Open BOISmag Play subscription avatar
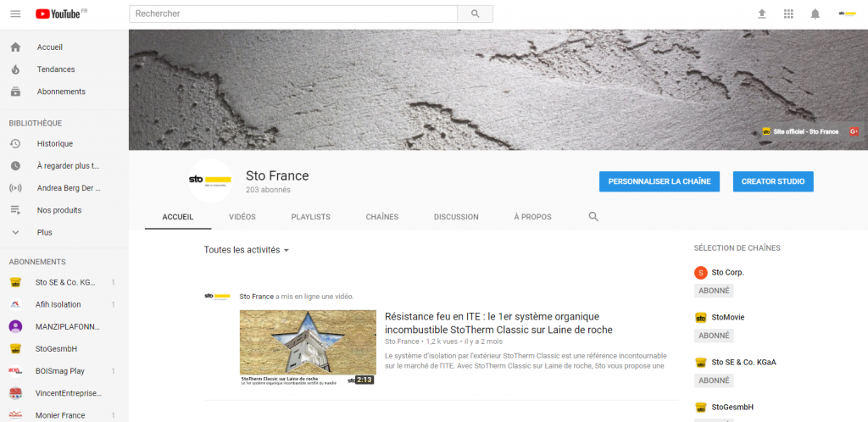This screenshot has width=868, height=422. tap(15, 371)
